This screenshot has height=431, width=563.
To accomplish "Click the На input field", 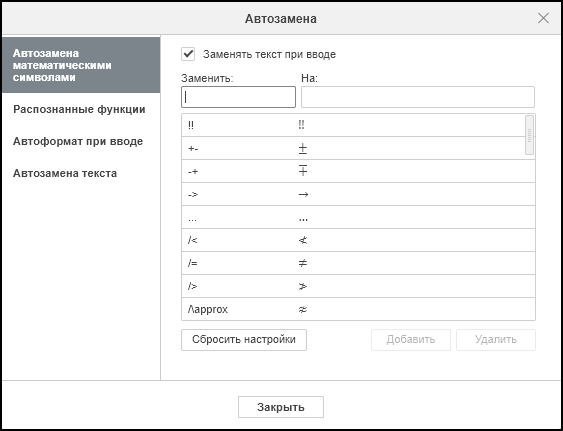I will click(418, 97).
